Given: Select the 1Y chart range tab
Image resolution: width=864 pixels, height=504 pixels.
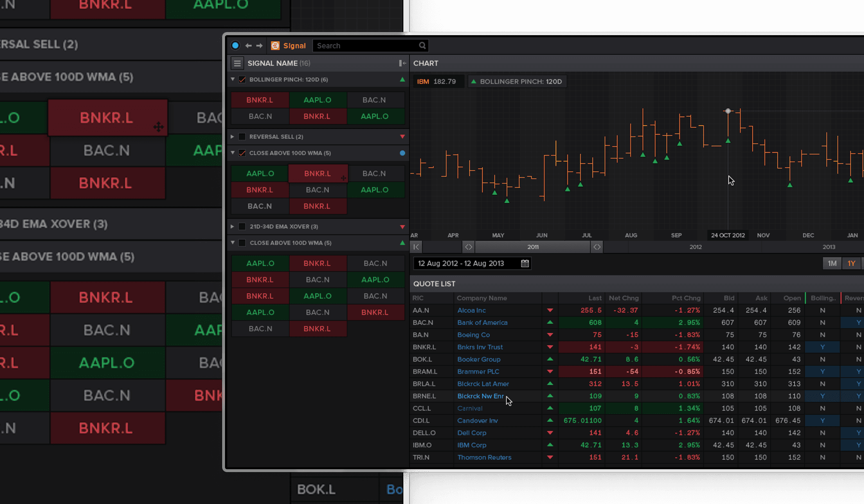Looking at the screenshot, I should pyautogui.click(x=851, y=263).
